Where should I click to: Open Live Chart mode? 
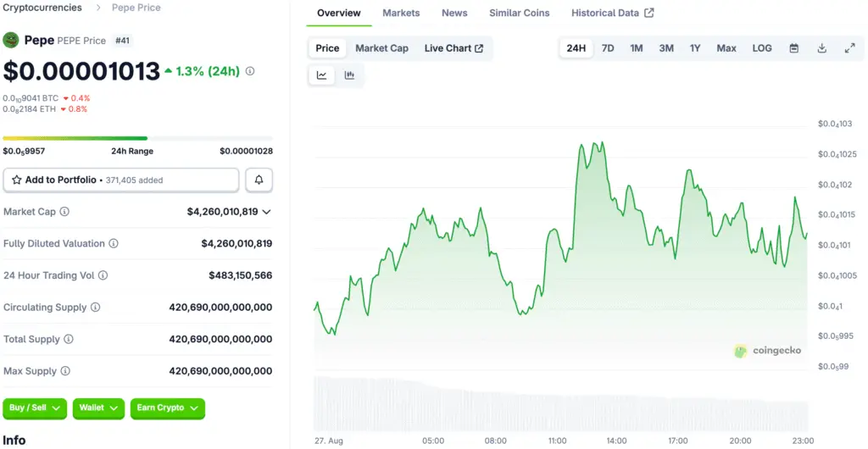pyautogui.click(x=454, y=48)
